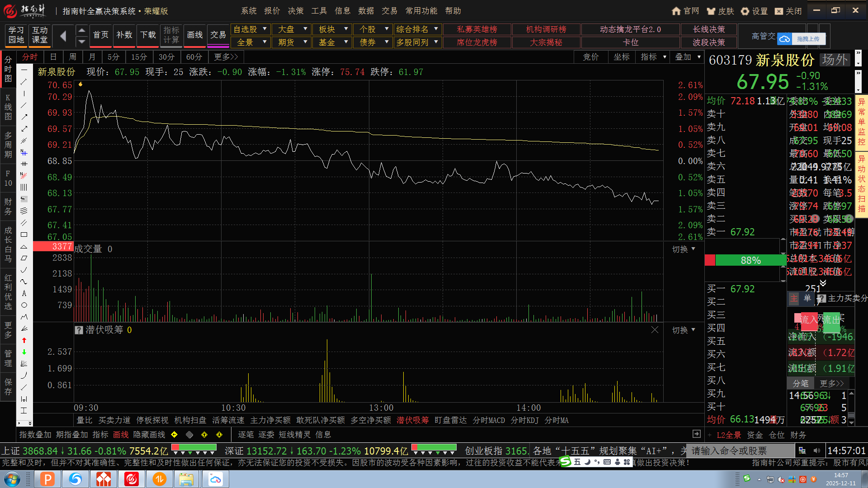
Task: Click the 官网 home icon
Action: (x=676, y=11)
